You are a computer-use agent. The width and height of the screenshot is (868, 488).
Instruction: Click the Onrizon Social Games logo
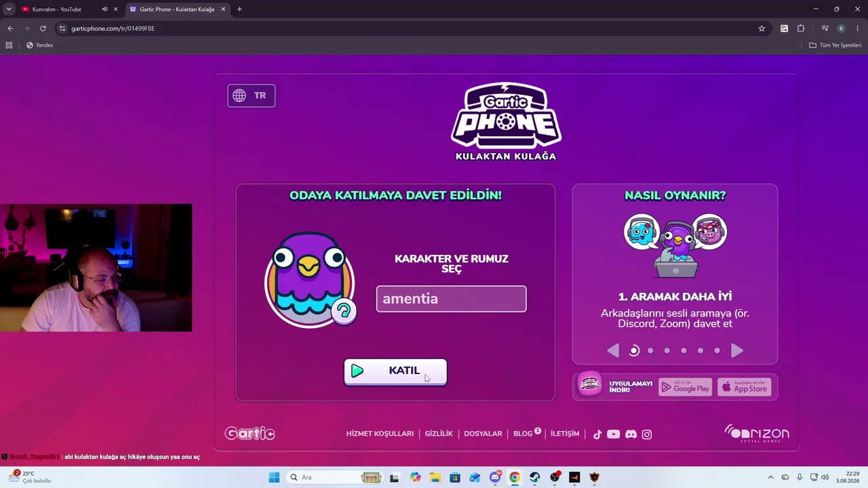757,434
